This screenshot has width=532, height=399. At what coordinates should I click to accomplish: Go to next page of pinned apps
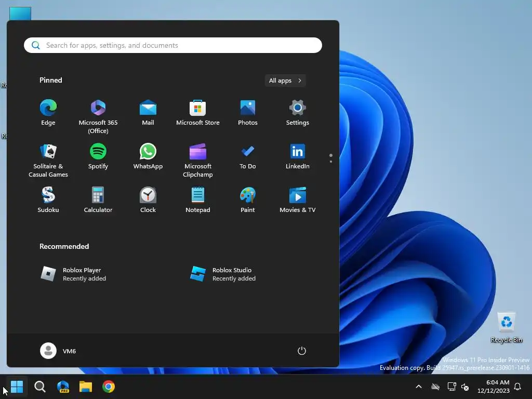(331, 162)
